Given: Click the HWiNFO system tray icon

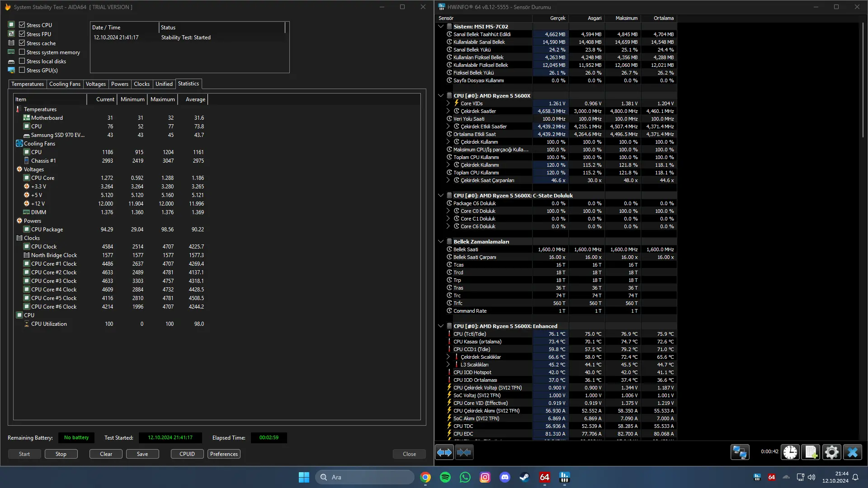Looking at the screenshot, I should coord(757,477).
